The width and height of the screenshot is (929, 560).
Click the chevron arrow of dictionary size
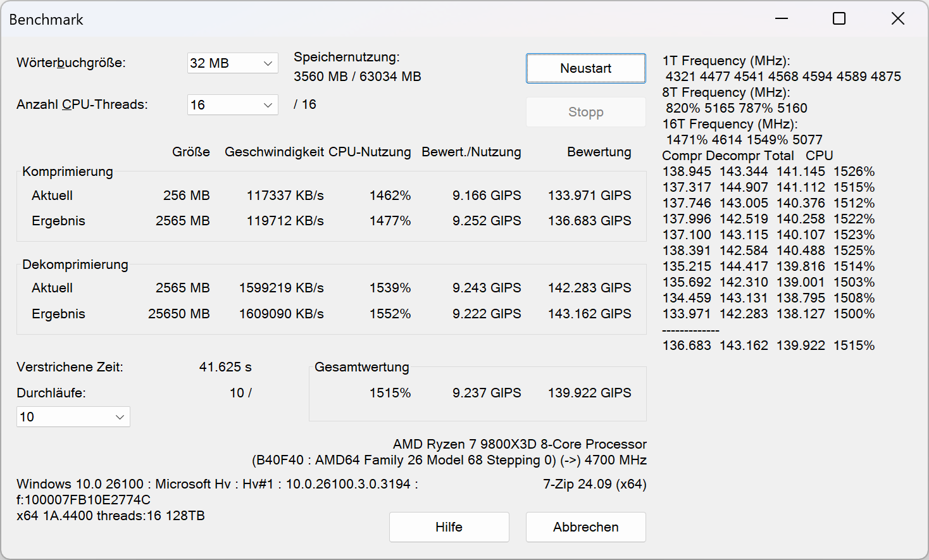pyautogui.click(x=268, y=63)
